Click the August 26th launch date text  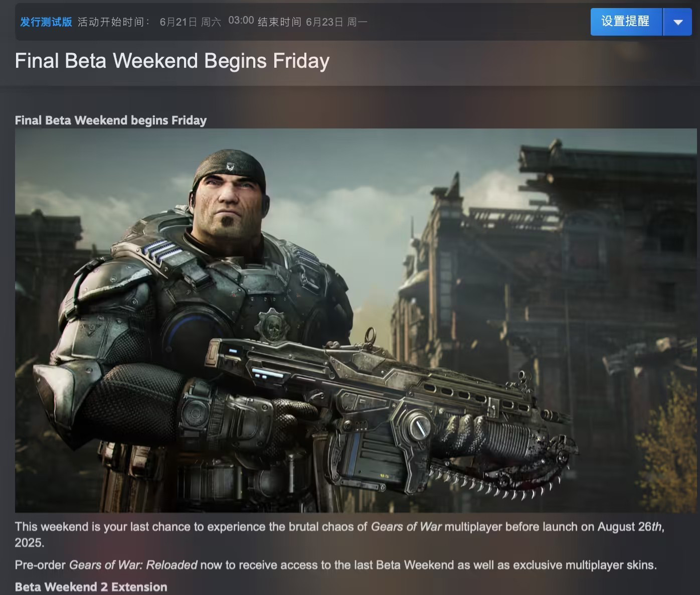click(x=630, y=527)
